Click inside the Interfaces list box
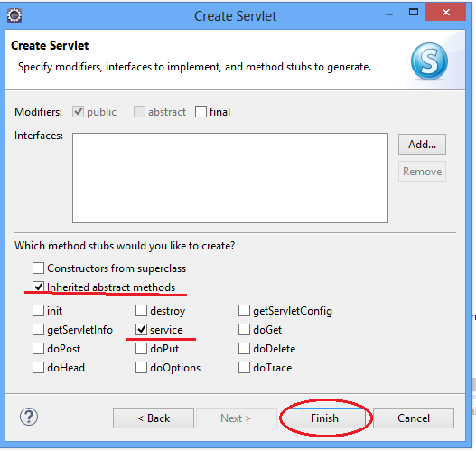 pyautogui.click(x=230, y=178)
